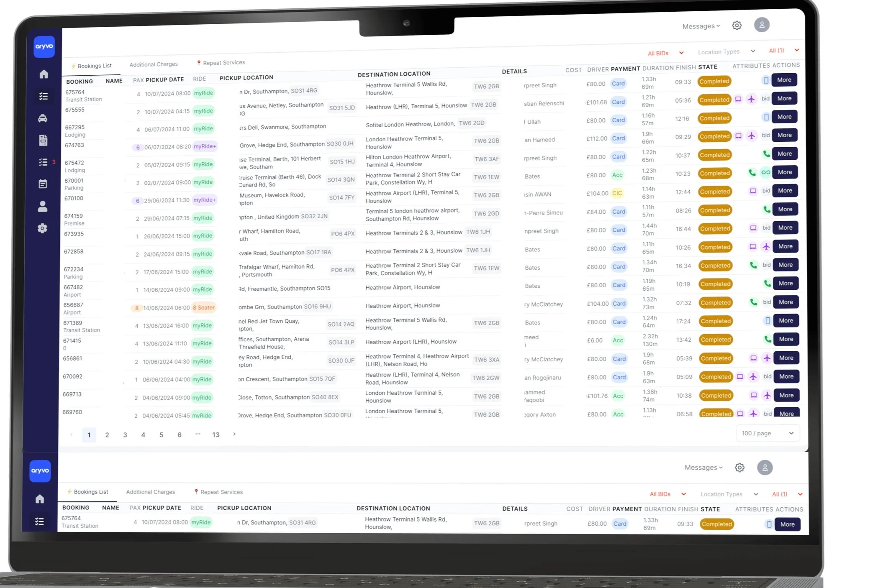Open the person icon in the left sidebar
Image resolution: width=875 pixels, height=588 pixels.
[x=43, y=206]
